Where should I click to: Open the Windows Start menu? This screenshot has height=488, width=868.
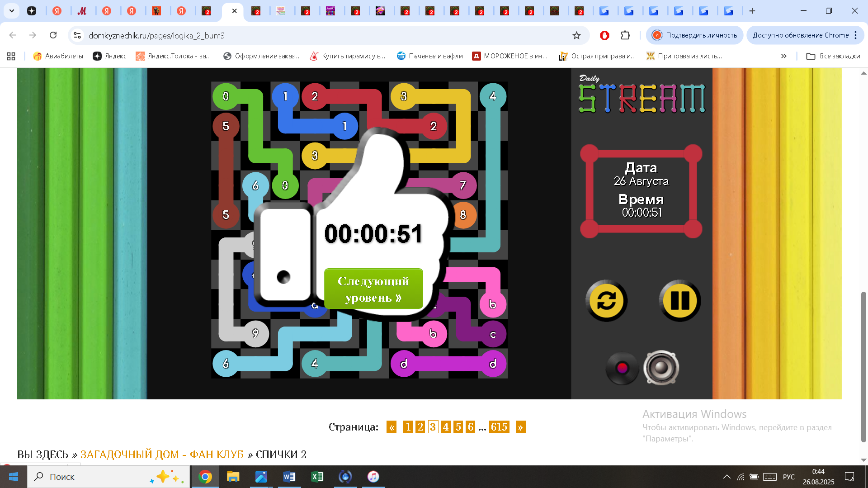point(13,477)
